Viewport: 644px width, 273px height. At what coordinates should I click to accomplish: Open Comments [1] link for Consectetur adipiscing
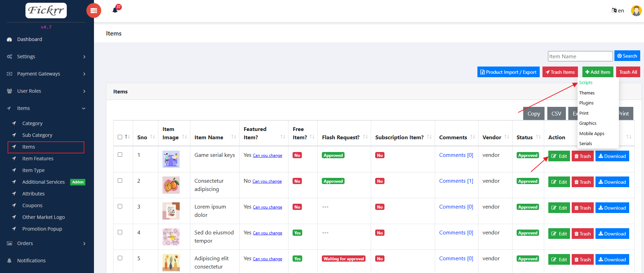click(456, 181)
